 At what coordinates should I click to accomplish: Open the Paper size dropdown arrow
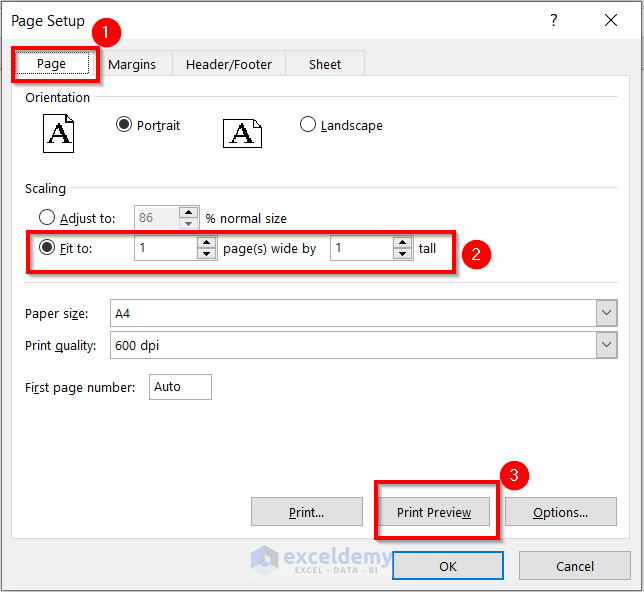(x=607, y=313)
